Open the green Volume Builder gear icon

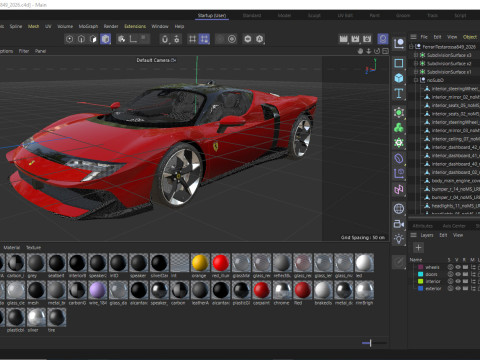point(399,143)
